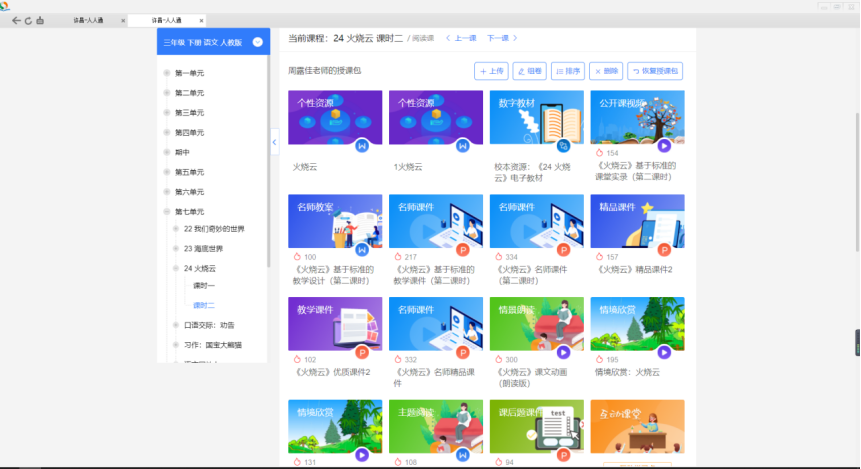Click the browser back arrow icon
The height and width of the screenshot is (469, 861).
coord(15,20)
